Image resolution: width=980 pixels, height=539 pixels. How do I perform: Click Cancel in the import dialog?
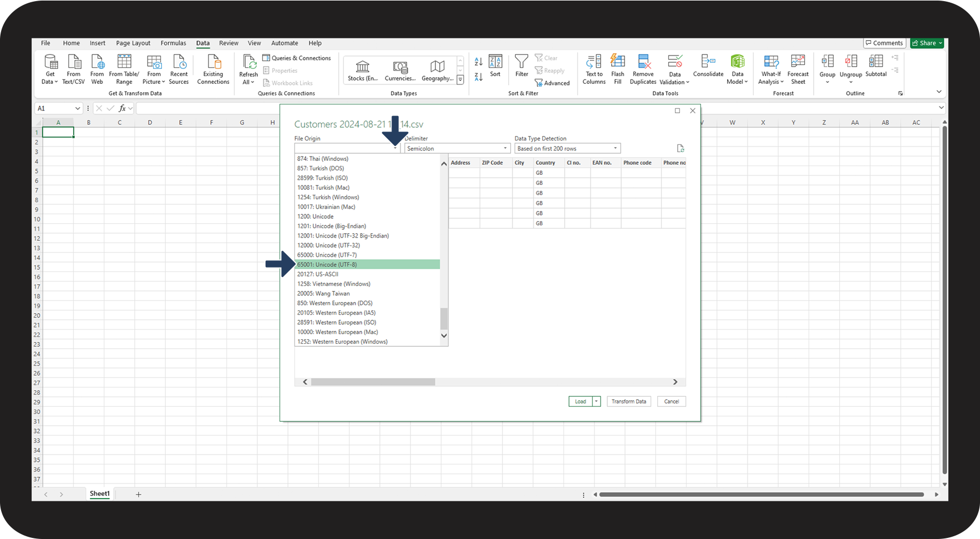tap(671, 401)
